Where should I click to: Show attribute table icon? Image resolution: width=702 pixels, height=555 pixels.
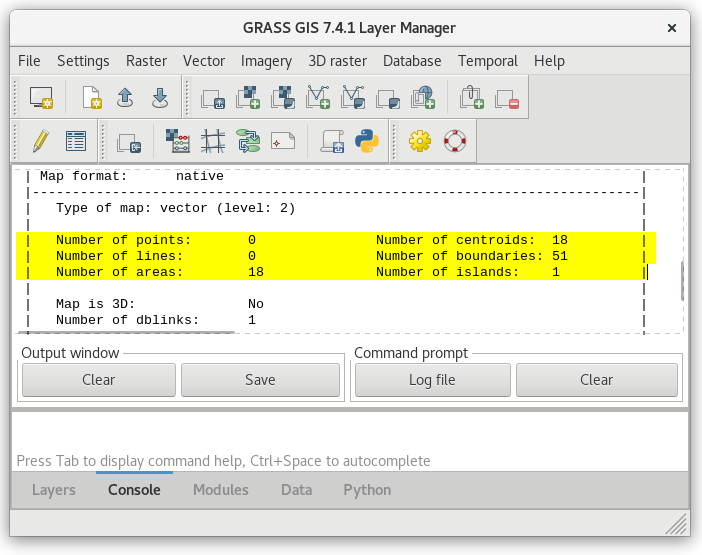[76, 141]
